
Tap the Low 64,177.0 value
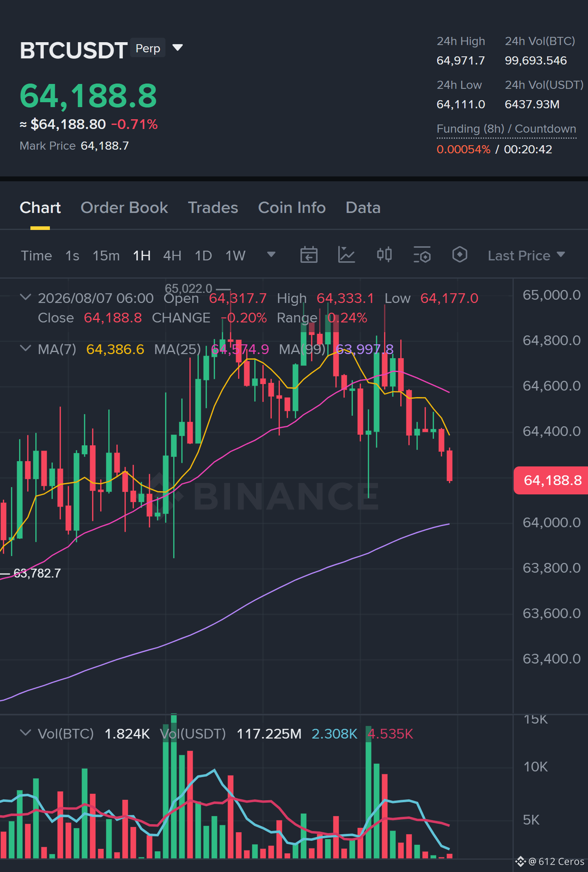click(449, 298)
